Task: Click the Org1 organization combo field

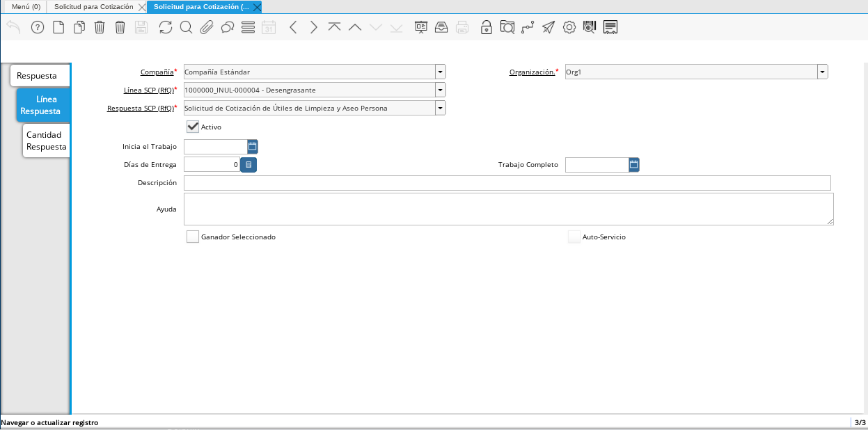Action: coord(691,72)
